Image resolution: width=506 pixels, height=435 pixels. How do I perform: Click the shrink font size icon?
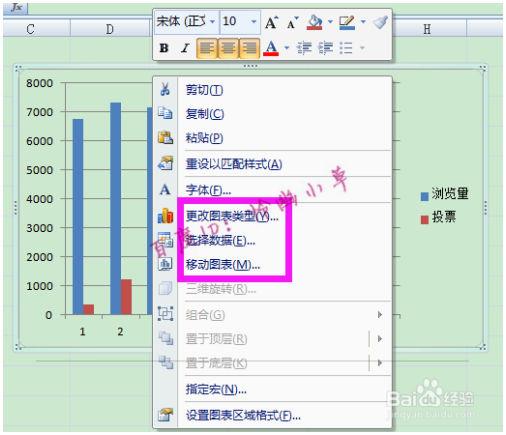[293, 23]
